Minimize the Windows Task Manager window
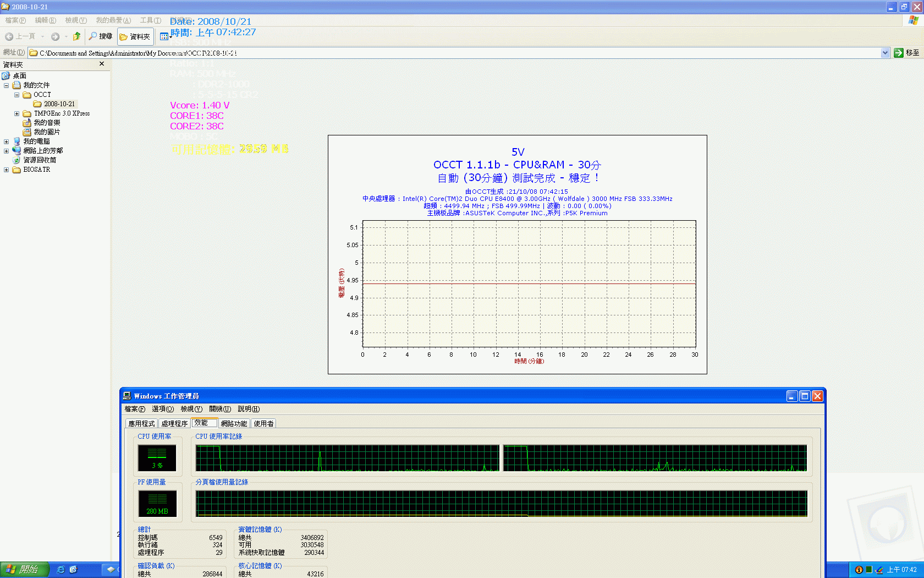 (x=792, y=396)
